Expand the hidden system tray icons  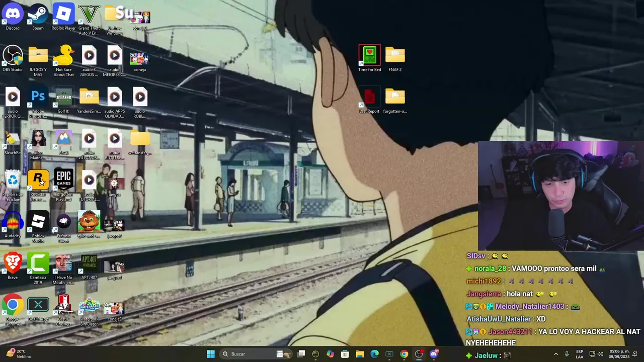pyautogui.click(x=556, y=354)
